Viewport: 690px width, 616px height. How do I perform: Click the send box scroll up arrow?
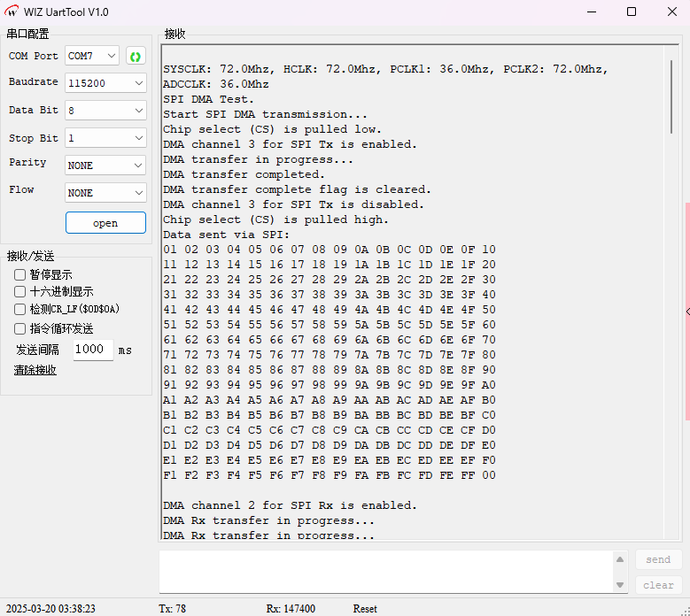(x=620, y=559)
